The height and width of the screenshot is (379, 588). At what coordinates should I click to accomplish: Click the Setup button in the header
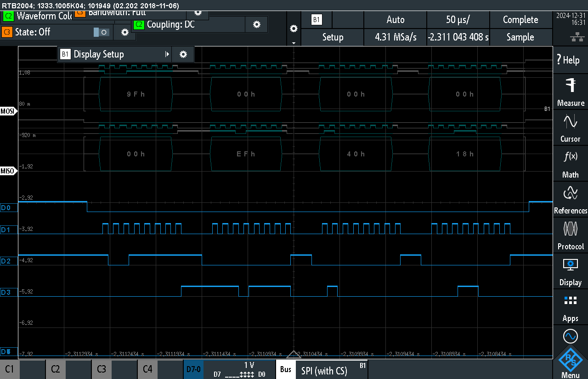coord(332,37)
